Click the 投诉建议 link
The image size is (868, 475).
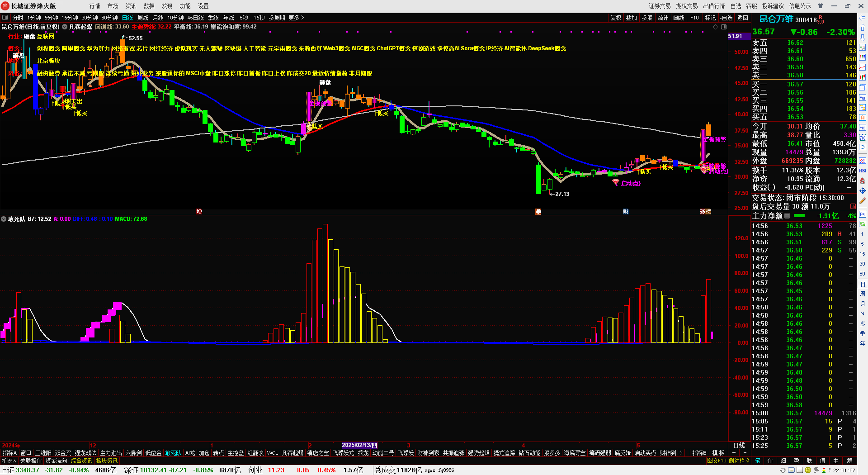click(x=773, y=6)
